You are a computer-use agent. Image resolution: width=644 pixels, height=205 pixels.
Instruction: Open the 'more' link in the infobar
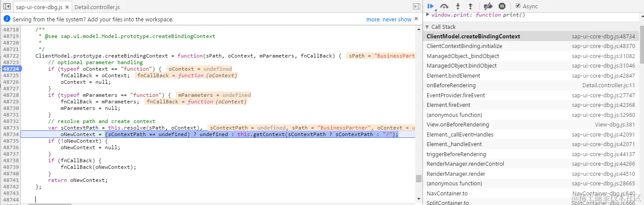(373, 19)
